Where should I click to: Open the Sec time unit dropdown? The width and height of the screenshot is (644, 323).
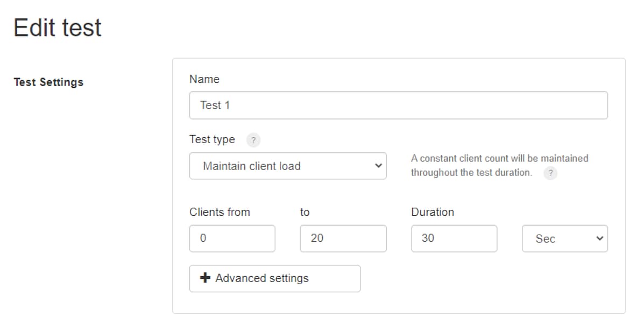[564, 238]
